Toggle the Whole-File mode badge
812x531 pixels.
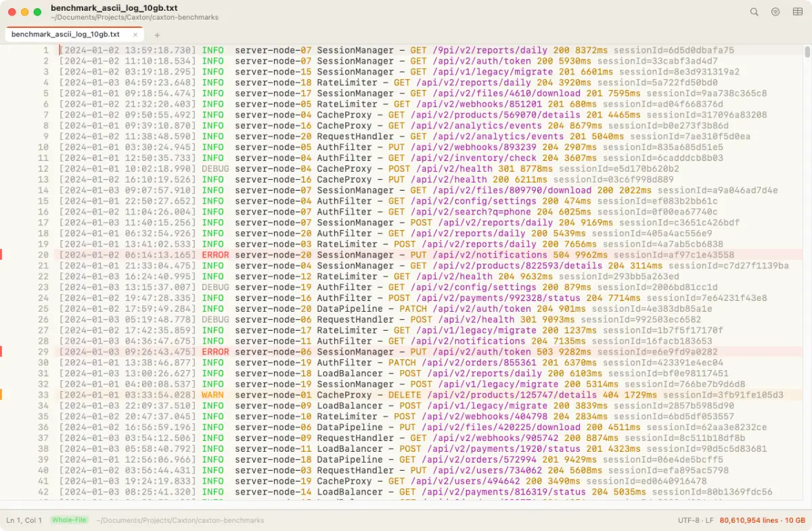pyautogui.click(x=70, y=520)
